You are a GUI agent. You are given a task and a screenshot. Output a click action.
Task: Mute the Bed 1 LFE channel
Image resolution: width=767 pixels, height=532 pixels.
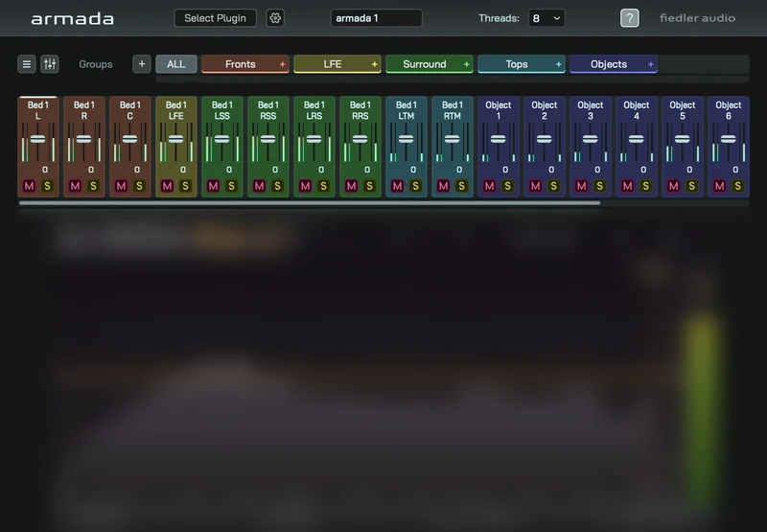[x=167, y=186]
